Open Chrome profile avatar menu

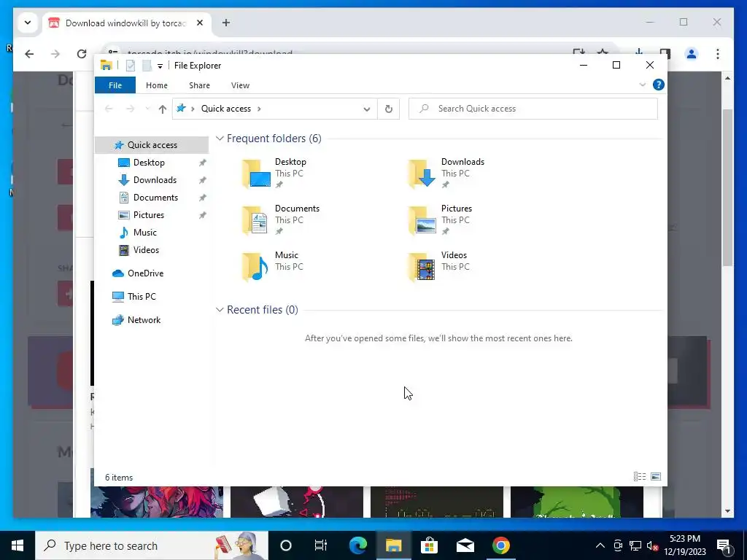[x=692, y=54]
